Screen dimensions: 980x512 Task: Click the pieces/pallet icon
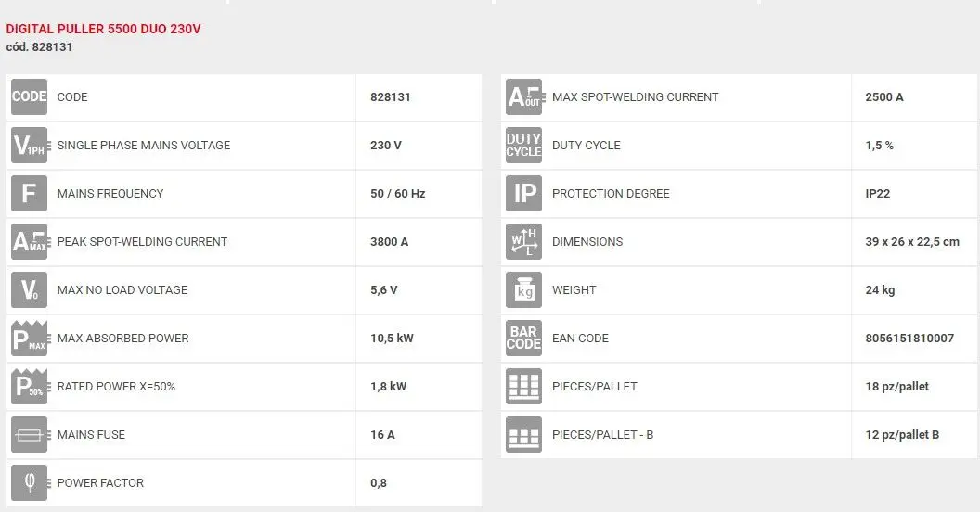coord(523,387)
